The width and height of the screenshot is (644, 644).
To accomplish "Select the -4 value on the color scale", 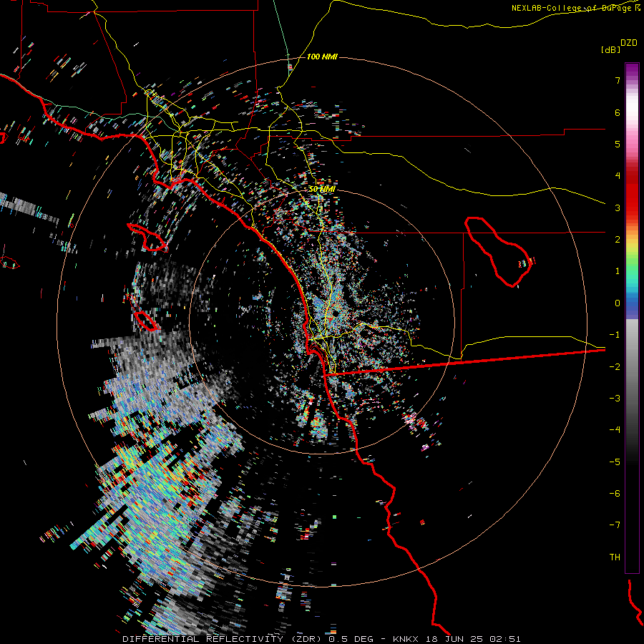I will [615, 430].
